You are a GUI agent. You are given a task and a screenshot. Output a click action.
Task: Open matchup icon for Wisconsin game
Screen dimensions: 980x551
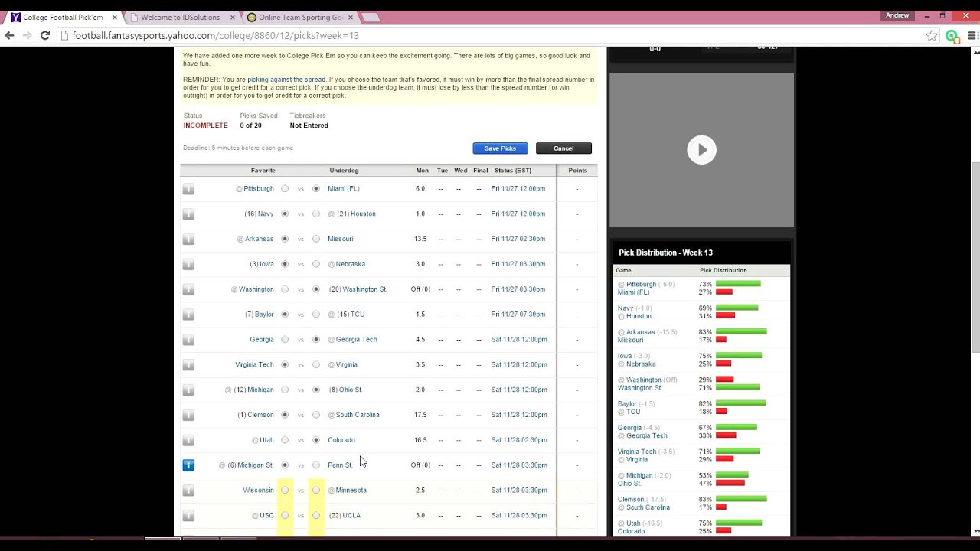(x=188, y=491)
